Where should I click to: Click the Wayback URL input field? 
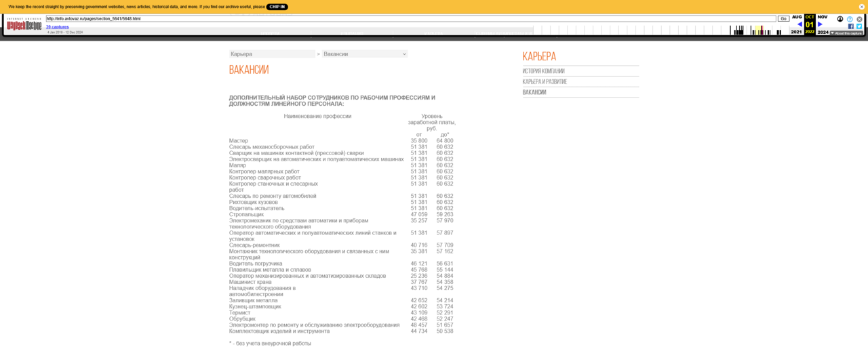click(410, 19)
